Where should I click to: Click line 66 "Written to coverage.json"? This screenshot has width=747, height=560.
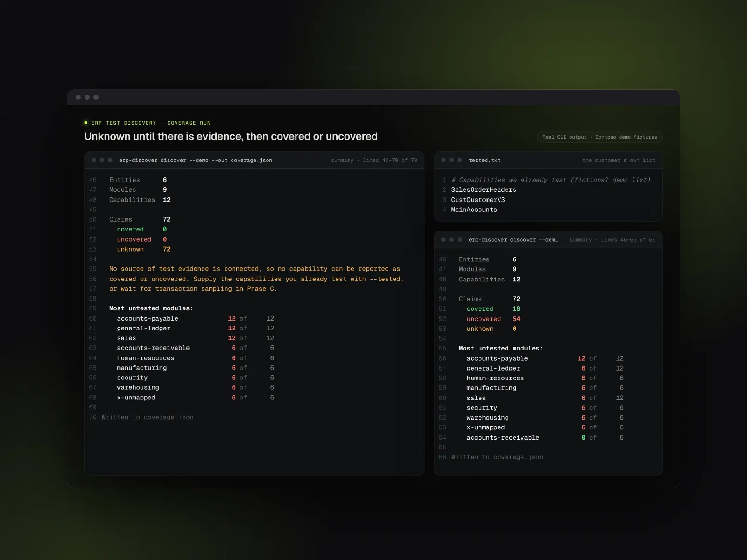tap(497, 457)
